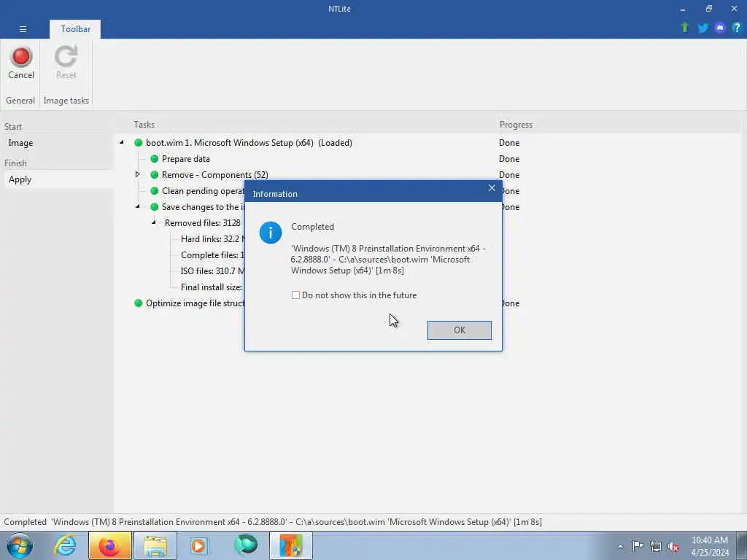The width and height of the screenshot is (747, 560).
Task: Click green dot beside Save changes row
Action: point(154,206)
